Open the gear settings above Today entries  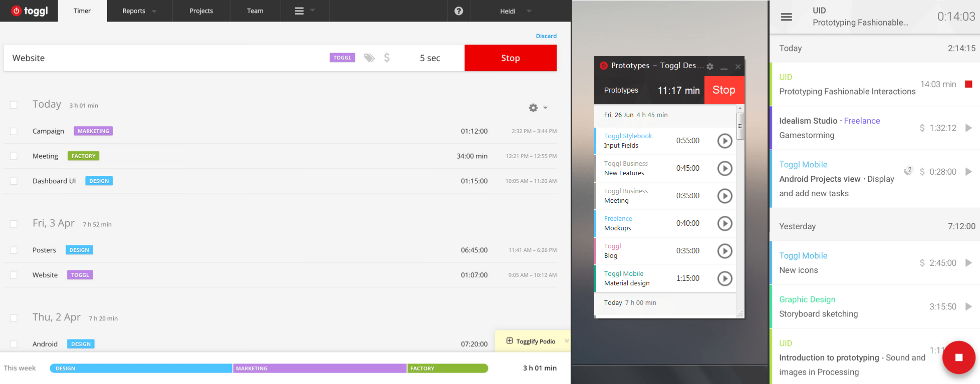(533, 108)
